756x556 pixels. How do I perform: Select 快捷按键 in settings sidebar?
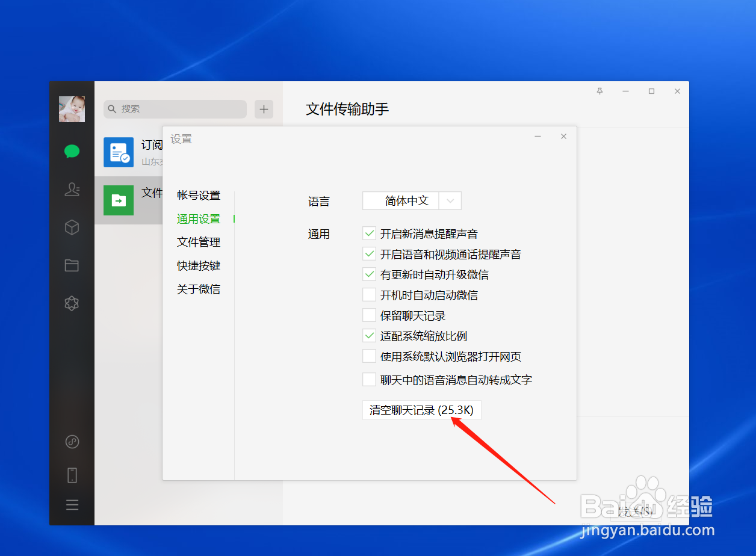point(199,266)
